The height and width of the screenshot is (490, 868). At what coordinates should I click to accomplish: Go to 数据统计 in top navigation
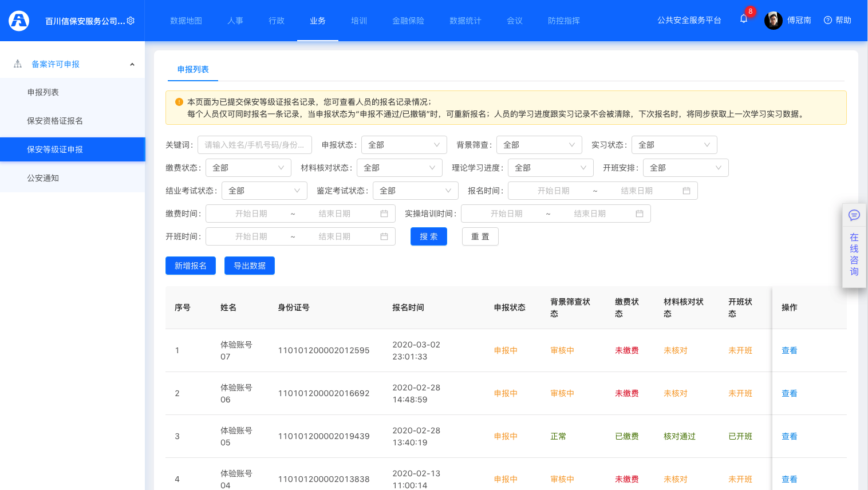(x=465, y=21)
